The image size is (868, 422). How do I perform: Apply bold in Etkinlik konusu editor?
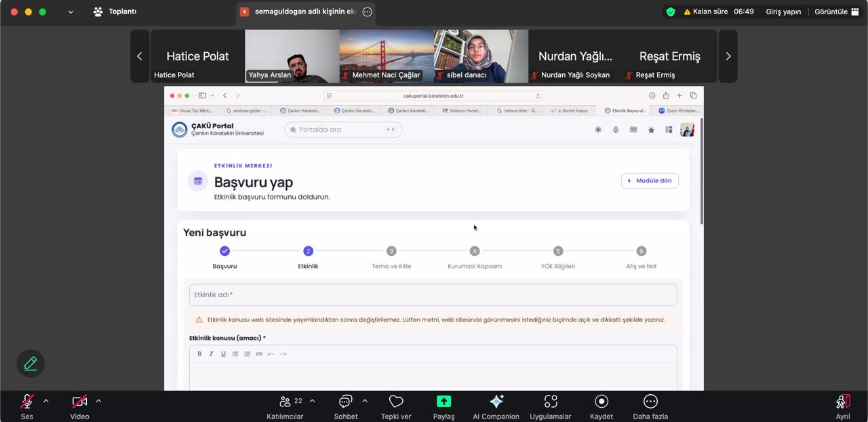click(x=199, y=353)
